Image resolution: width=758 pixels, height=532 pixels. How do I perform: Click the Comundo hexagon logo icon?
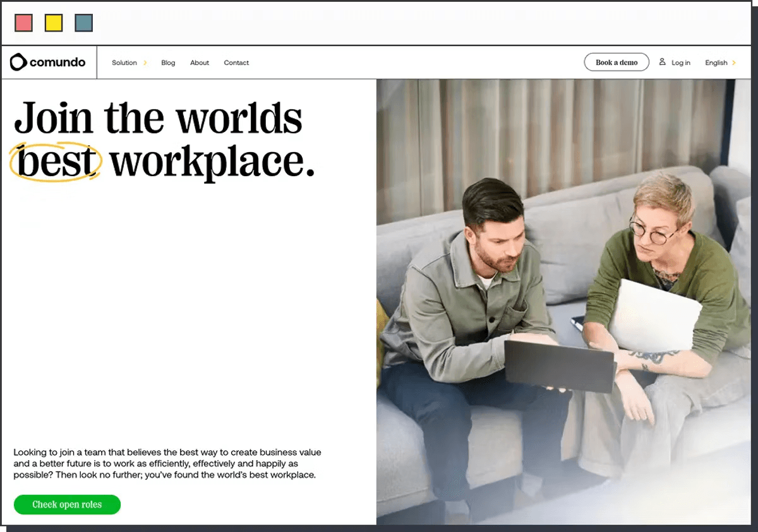tap(18, 62)
